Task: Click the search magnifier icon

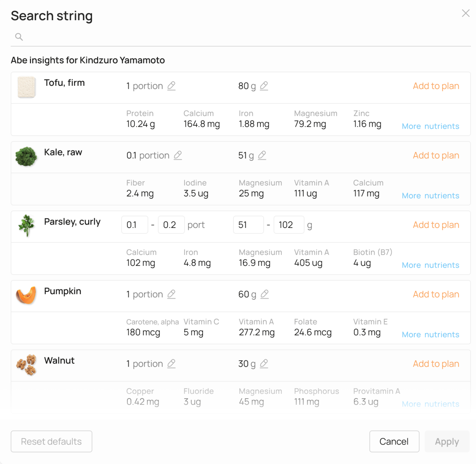Action: (x=19, y=37)
